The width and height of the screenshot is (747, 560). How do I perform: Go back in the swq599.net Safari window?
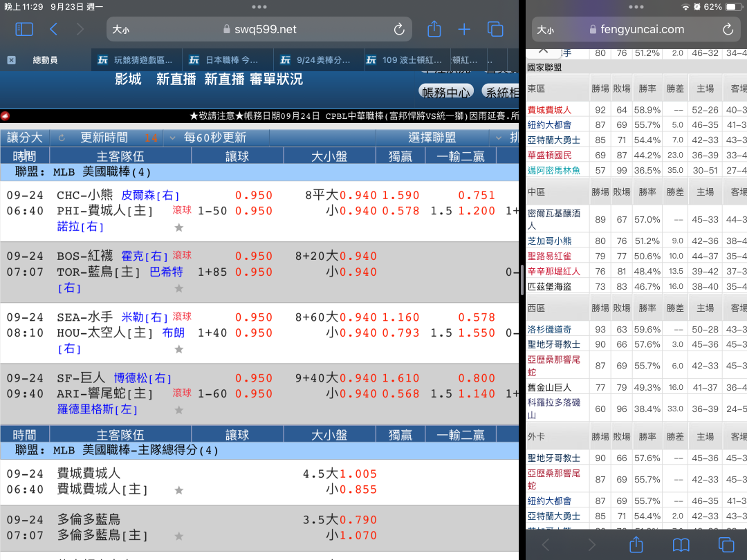tap(54, 29)
